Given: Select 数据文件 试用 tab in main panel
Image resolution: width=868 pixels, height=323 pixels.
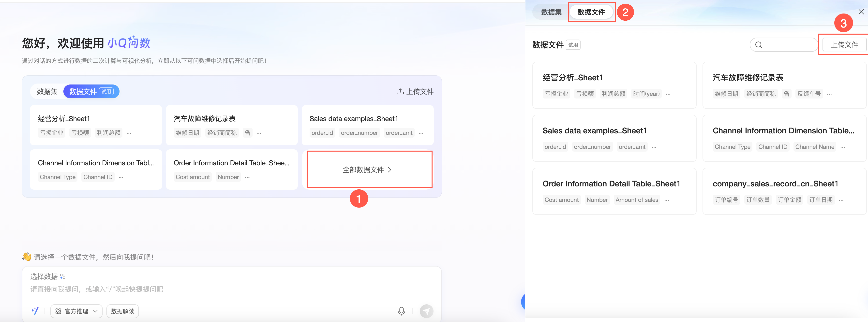Looking at the screenshot, I should [x=91, y=91].
